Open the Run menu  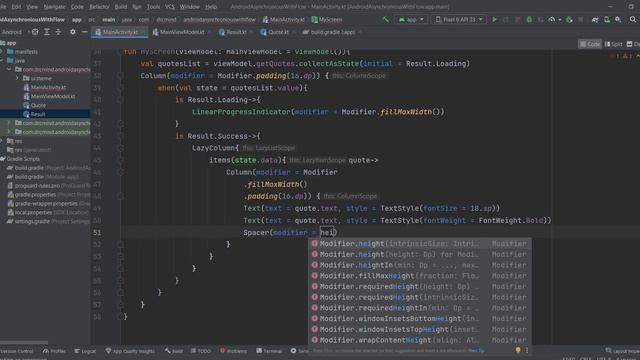point(137,7)
